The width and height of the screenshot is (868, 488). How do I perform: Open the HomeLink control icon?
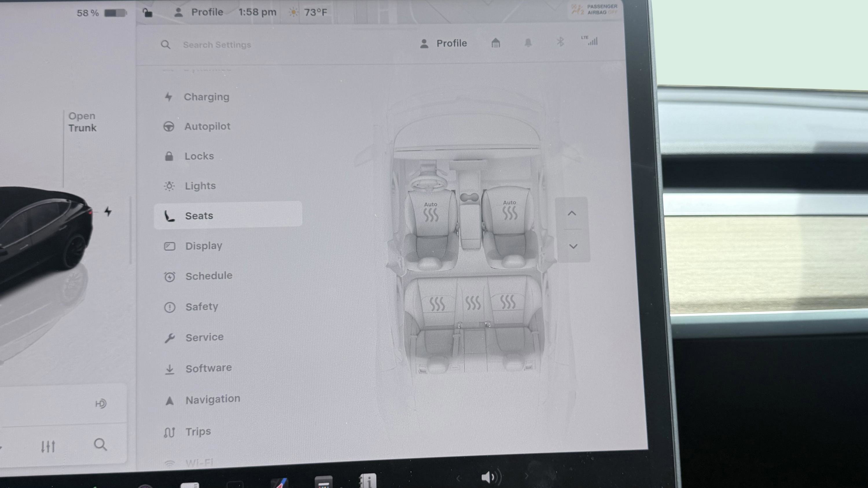(495, 43)
